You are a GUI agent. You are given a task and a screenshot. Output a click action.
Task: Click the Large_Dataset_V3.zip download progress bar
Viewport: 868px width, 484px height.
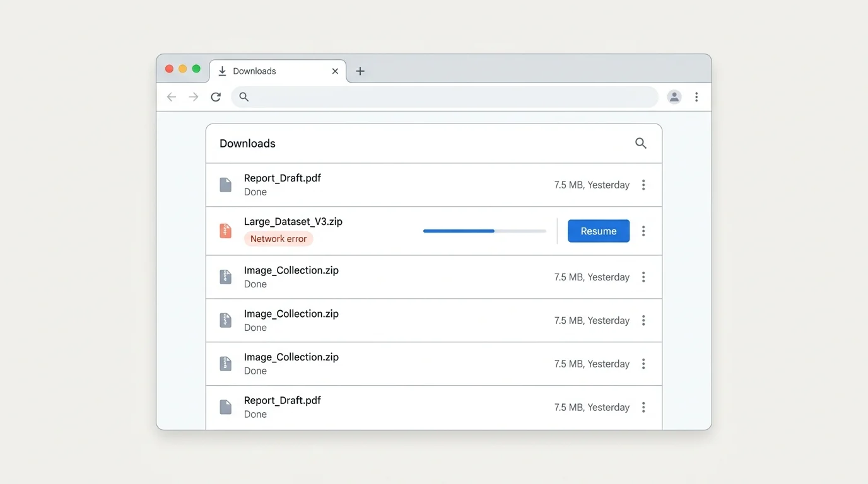click(484, 231)
